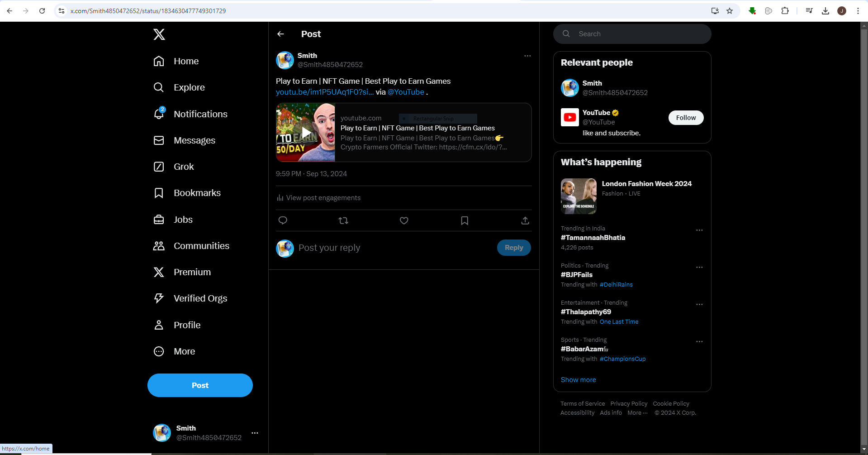Open the install app icon in address bar

tap(715, 11)
